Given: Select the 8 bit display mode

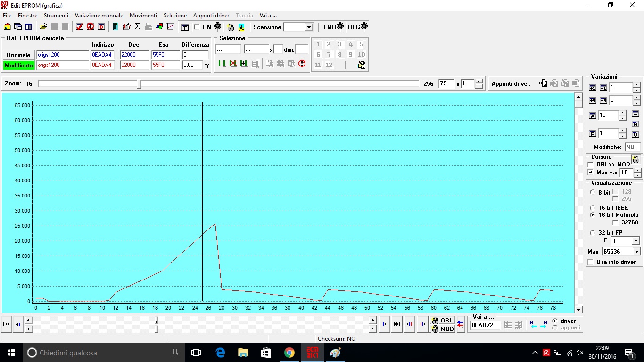Looking at the screenshot, I should point(593,192).
